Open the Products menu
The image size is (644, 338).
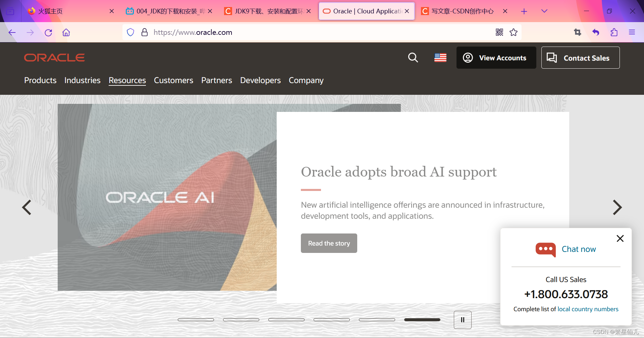click(x=40, y=80)
